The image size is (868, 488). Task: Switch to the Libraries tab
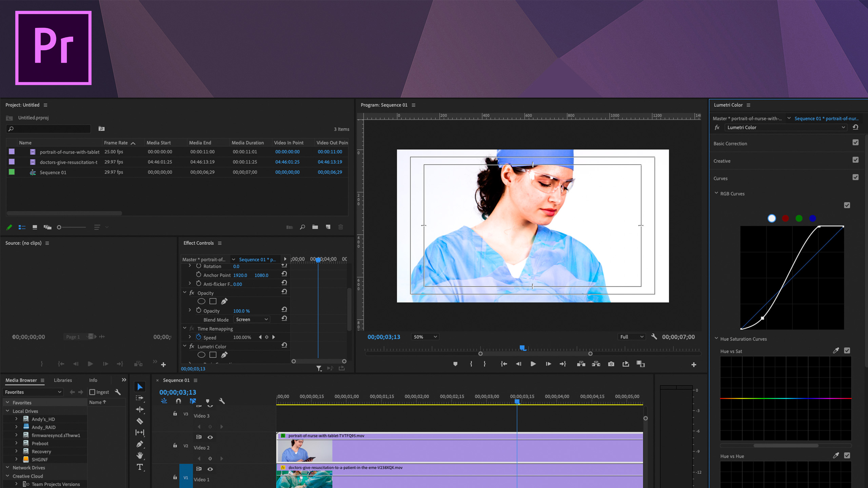63,380
